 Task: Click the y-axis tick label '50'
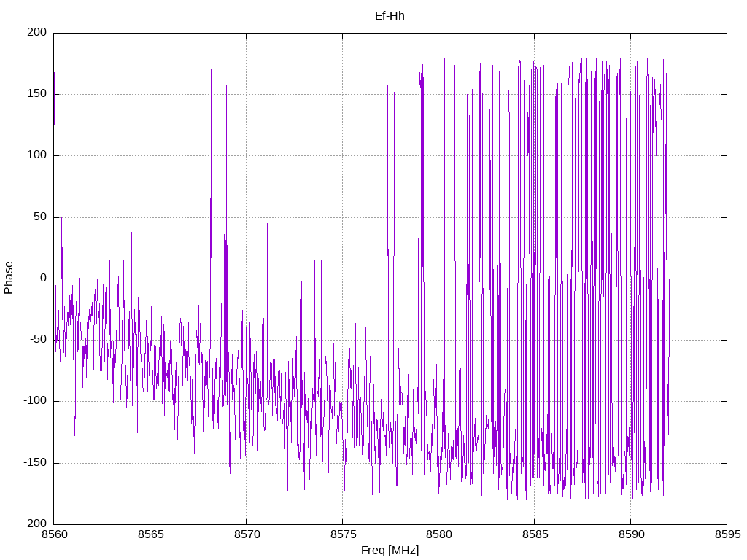click(x=40, y=217)
